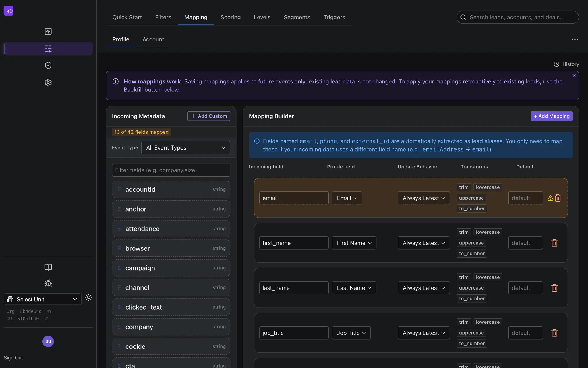Viewport: 588px width, 368px height.
Task: Open mapping History
Action: tap(566, 64)
